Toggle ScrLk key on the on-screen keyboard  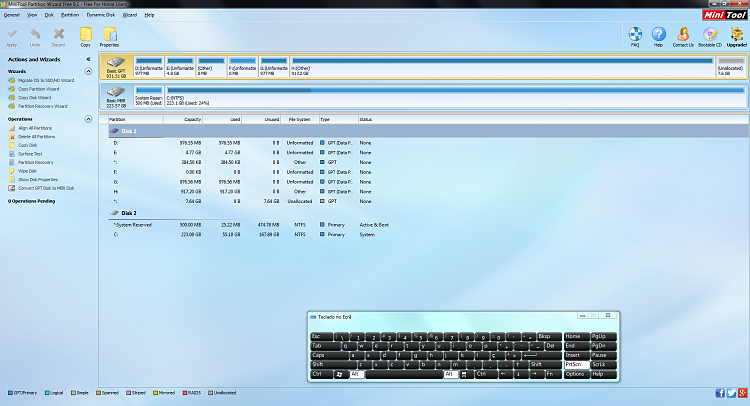point(604,365)
